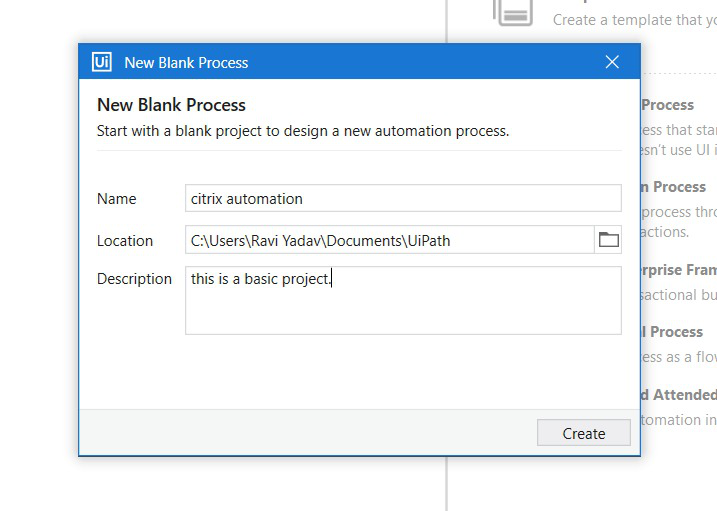Click the dialog title bar text
The width and height of the screenshot is (717, 511).
[x=186, y=62]
